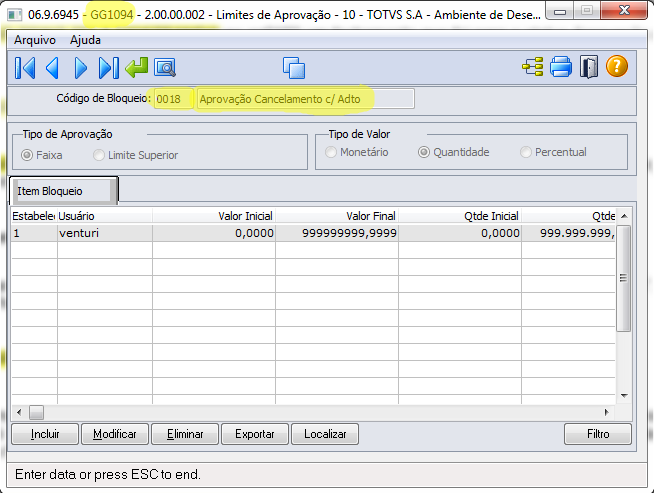Open the Arquivo menu
Image resolution: width=654 pixels, height=493 pixels.
click(x=35, y=40)
